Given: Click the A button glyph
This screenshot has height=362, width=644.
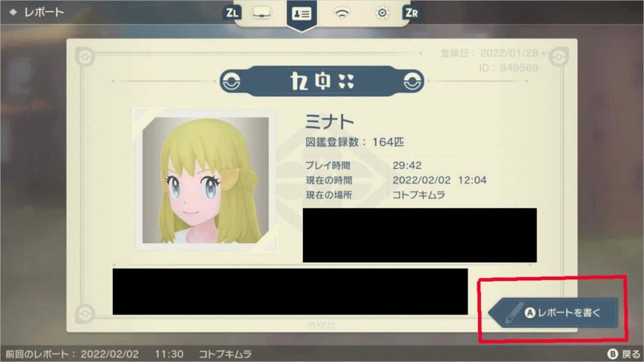Looking at the screenshot, I should pyautogui.click(x=530, y=313).
